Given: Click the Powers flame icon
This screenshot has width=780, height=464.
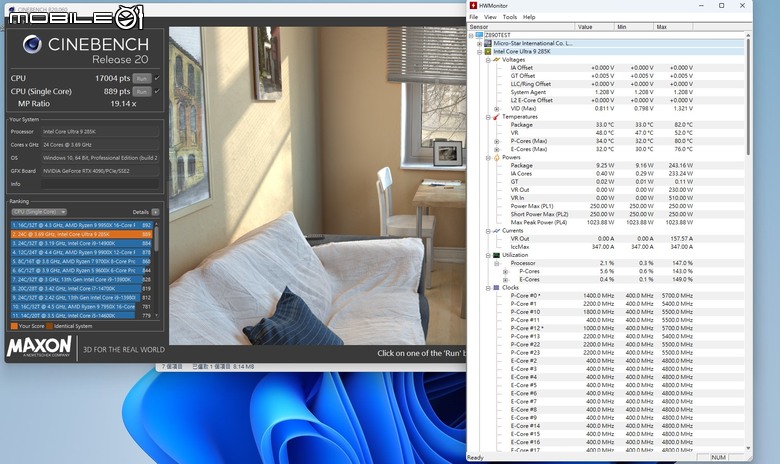Looking at the screenshot, I should [x=496, y=157].
